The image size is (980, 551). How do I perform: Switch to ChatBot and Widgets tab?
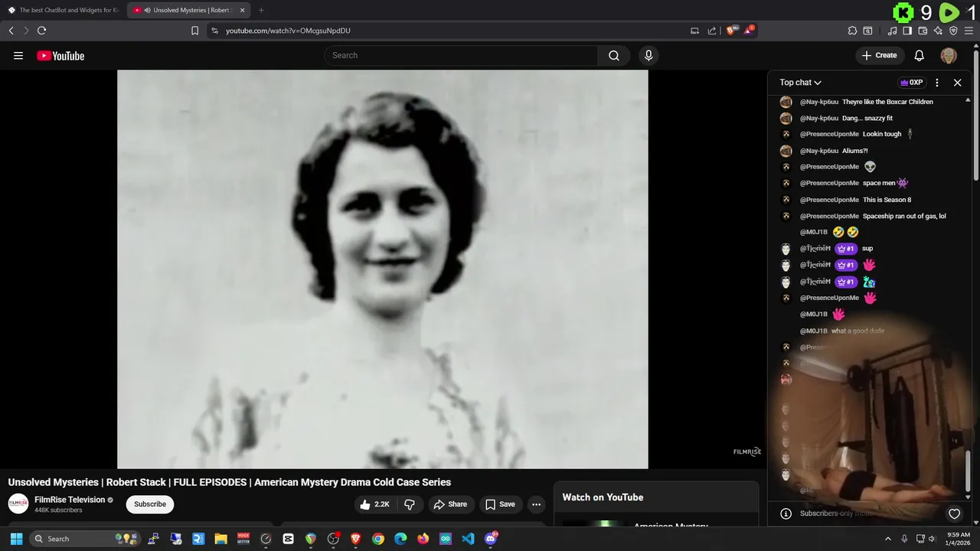click(x=63, y=10)
